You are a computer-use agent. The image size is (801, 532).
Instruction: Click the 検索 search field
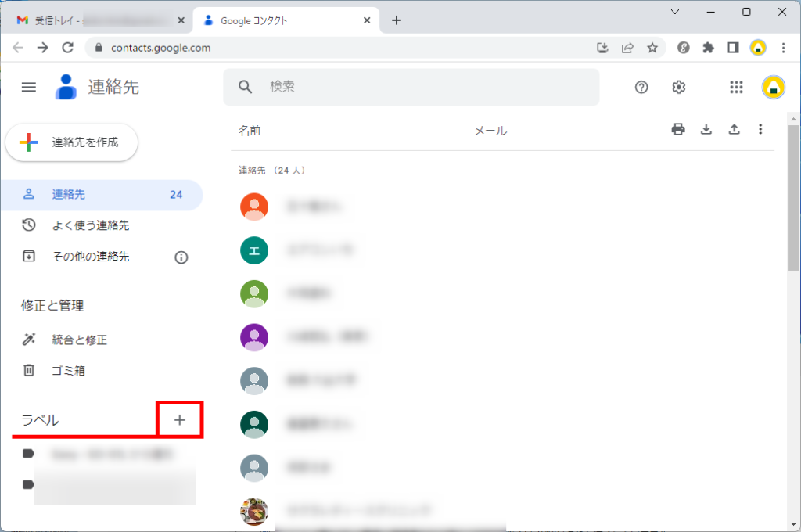point(422,87)
